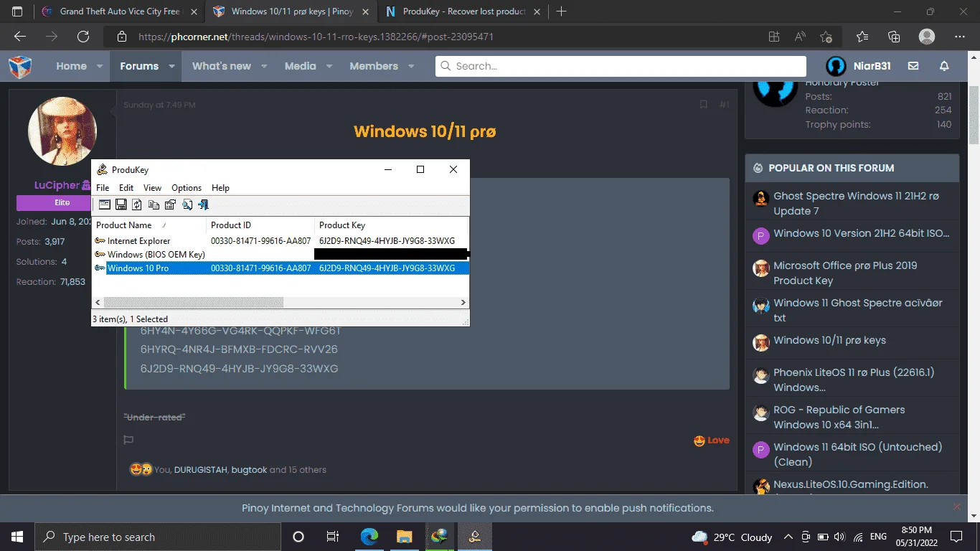The height and width of the screenshot is (551, 980).
Task: Click the browser address bar URL
Action: [x=316, y=37]
